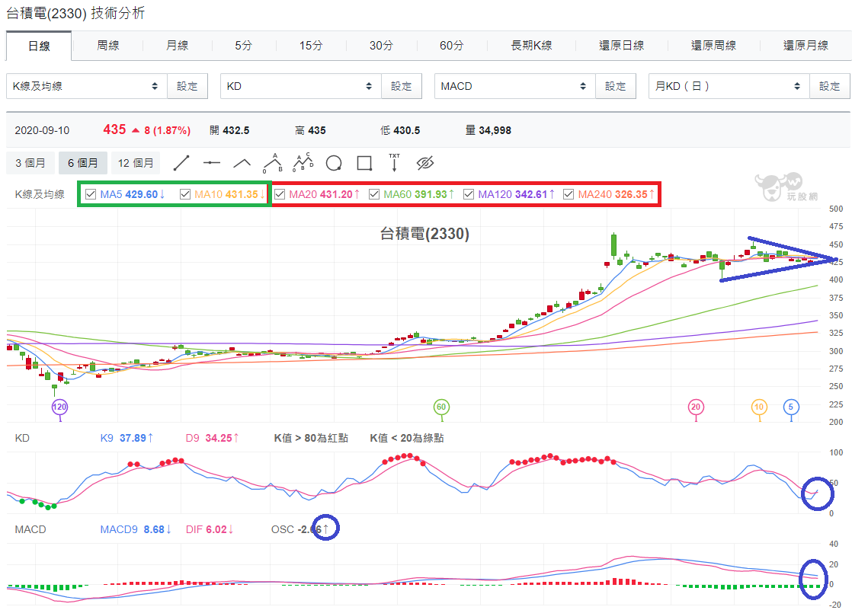The image size is (868, 610).
Task: Uncheck the MA10 moving average checkbox
Action: 185,194
